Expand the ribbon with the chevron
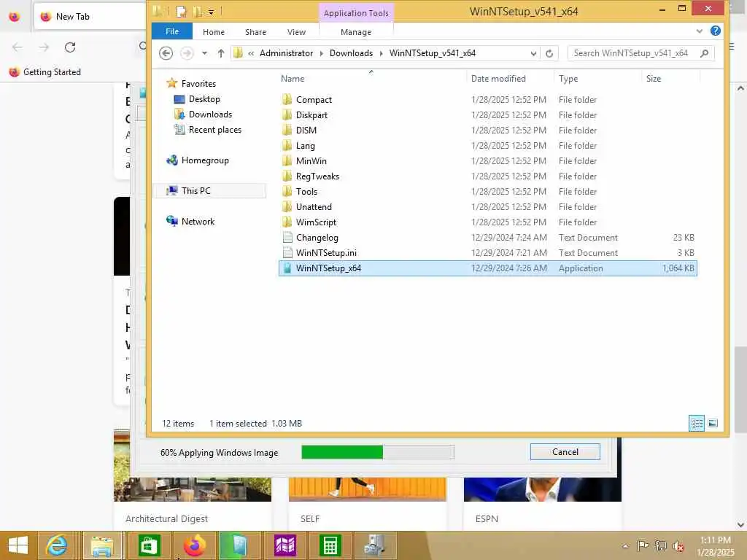This screenshot has width=747, height=560. coord(699,31)
